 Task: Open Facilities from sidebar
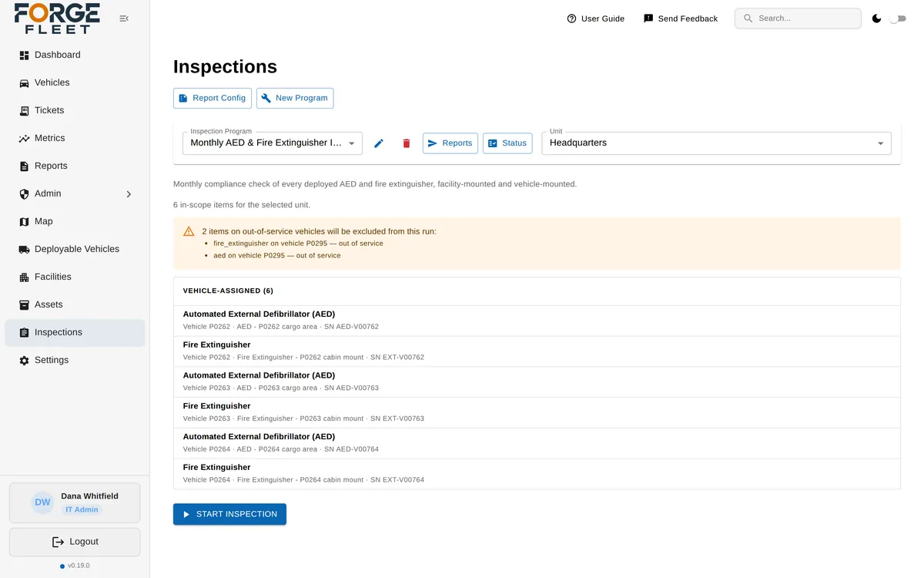tap(75, 277)
